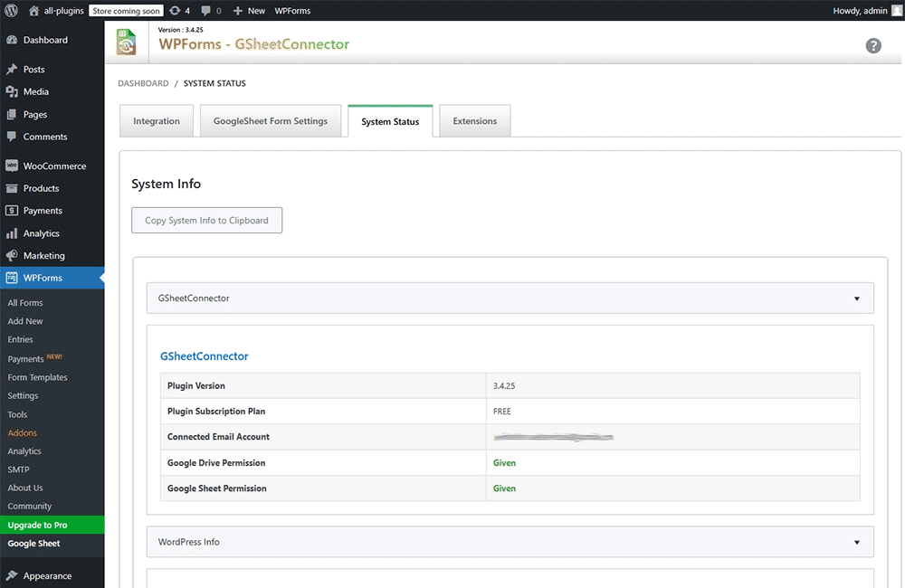Expand the WordPress Info section arrow

tap(856, 543)
